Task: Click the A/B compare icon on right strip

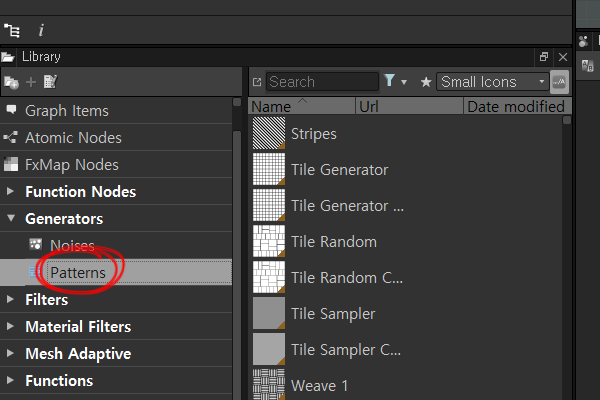Action: pyautogui.click(x=587, y=66)
